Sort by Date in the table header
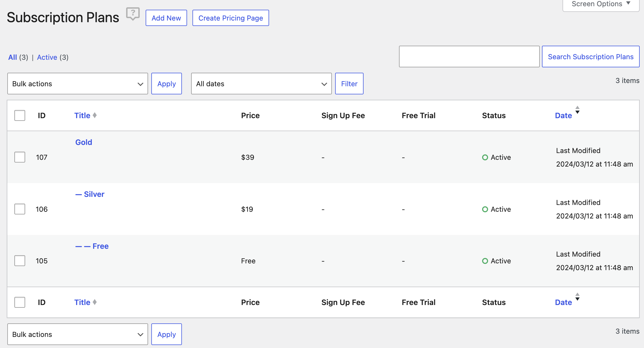 click(x=563, y=115)
